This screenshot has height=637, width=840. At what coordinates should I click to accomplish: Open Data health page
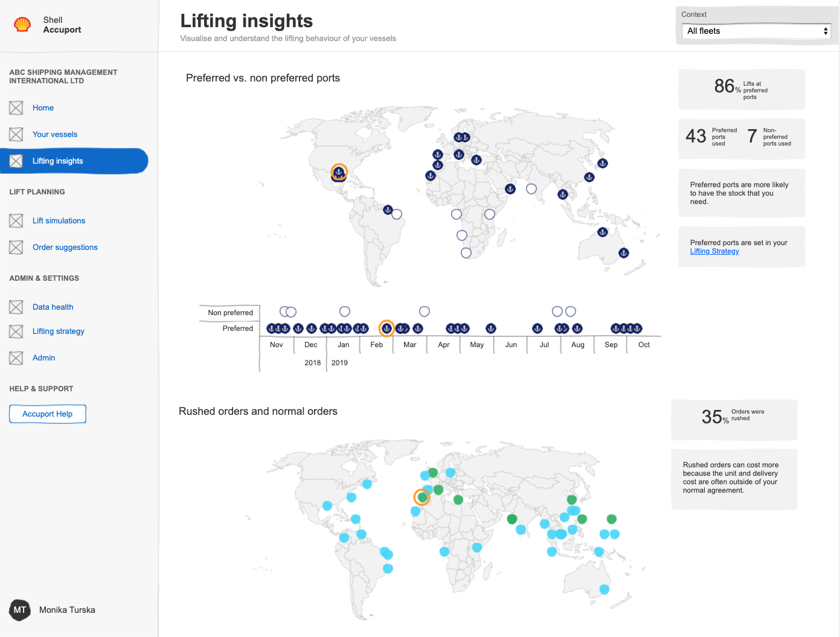(53, 307)
